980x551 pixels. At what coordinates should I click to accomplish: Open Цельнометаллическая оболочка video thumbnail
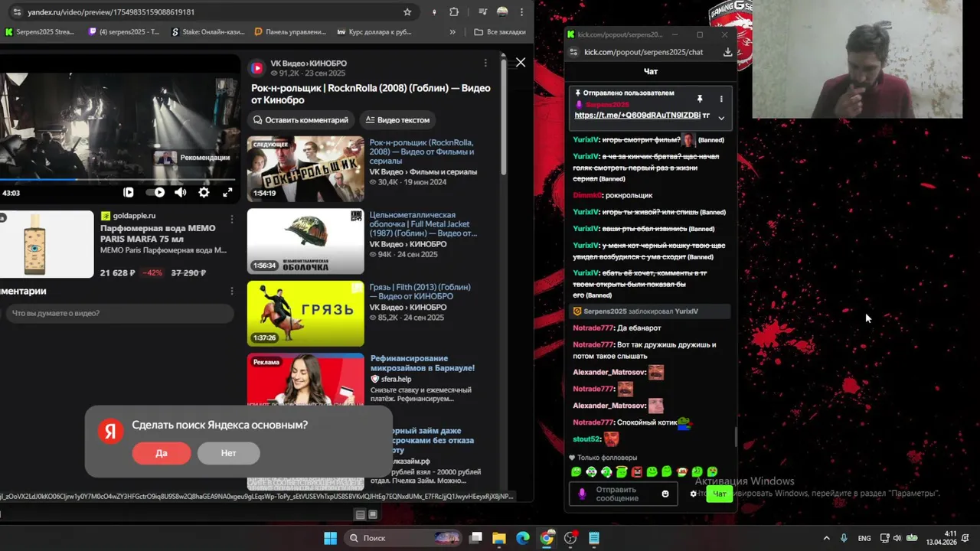click(x=305, y=241)
